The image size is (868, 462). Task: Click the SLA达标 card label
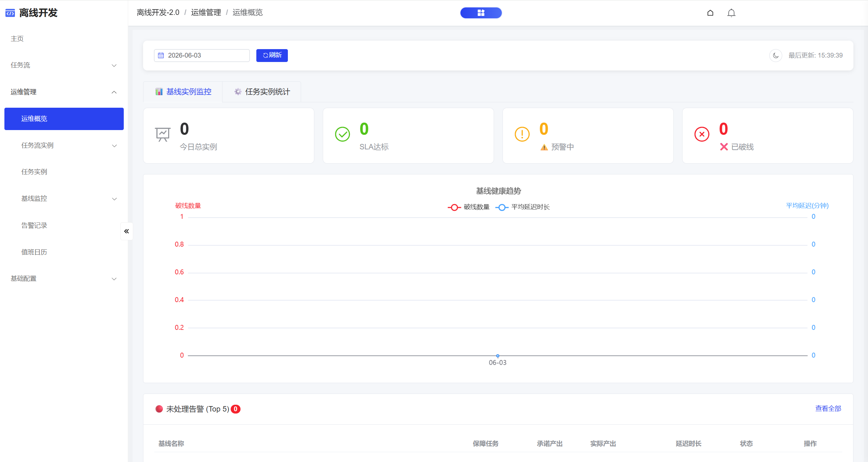coord(374,147)
